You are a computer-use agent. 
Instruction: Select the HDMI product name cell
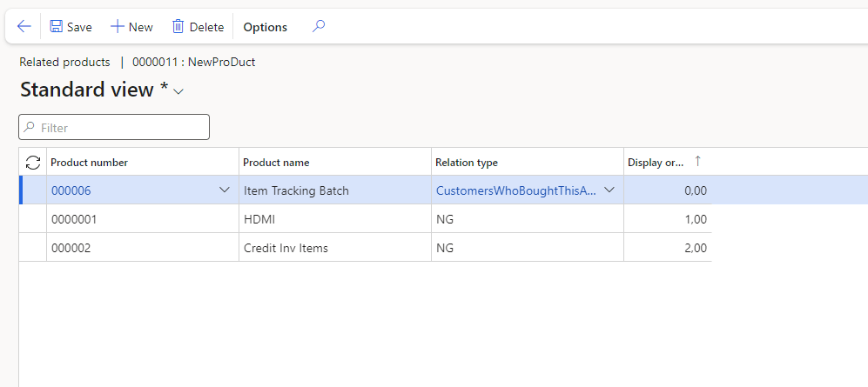[334, 219]
